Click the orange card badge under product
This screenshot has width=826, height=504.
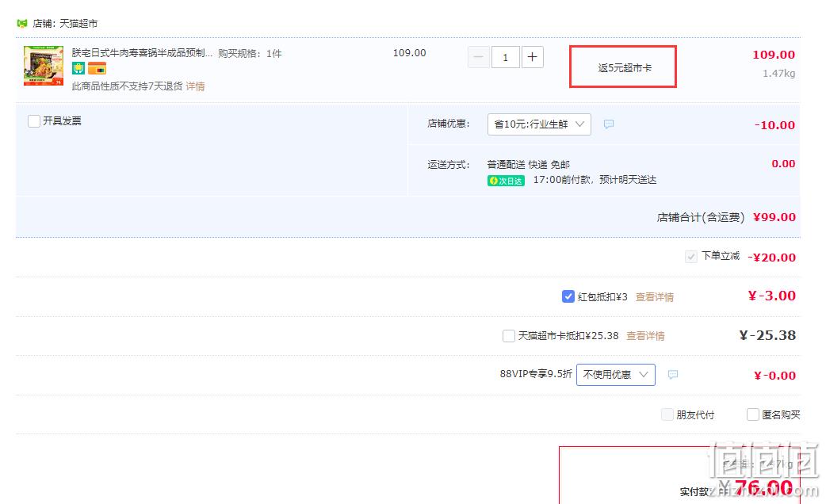click(97, 68)
